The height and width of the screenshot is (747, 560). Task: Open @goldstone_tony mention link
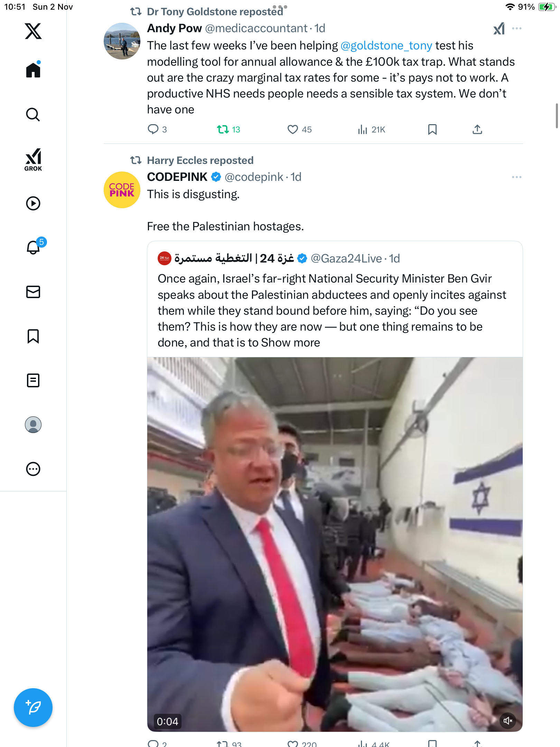click(386, 46)
